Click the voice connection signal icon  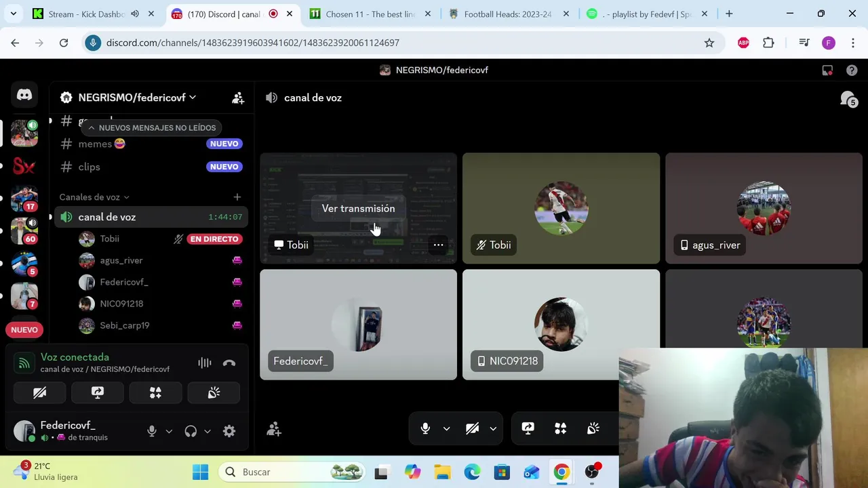pos(24,363)
